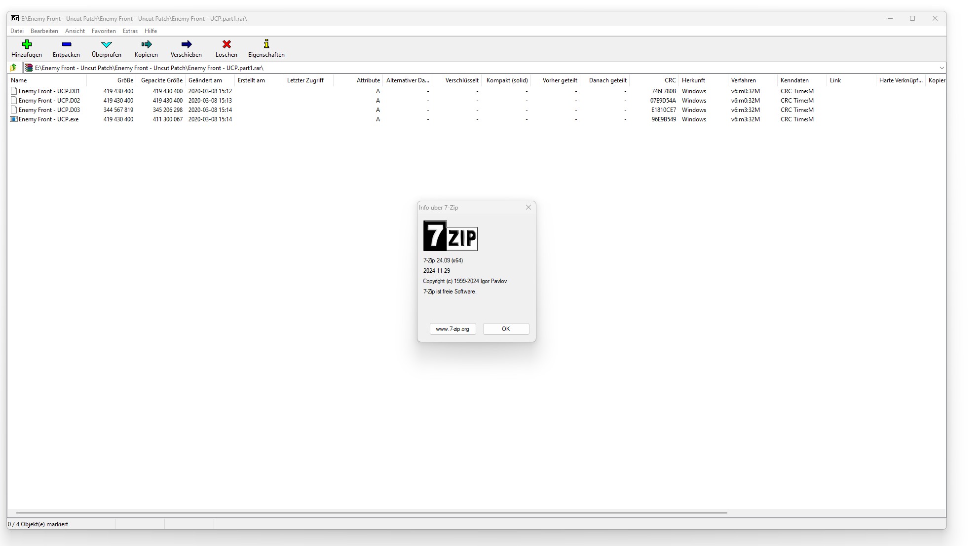Close the Info über 7-Zip dialog
The image size is (980, 546).
pos(528,207)
